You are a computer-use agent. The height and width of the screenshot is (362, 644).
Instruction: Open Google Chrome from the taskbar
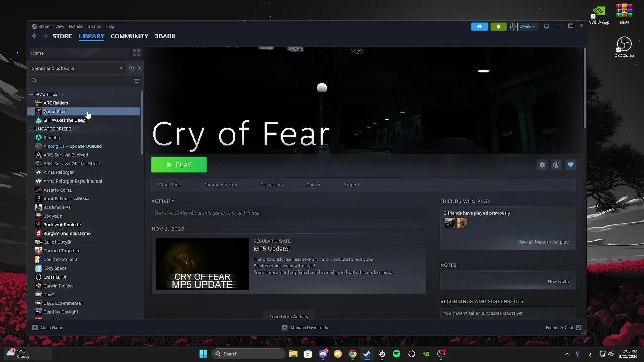coord(353,354)
